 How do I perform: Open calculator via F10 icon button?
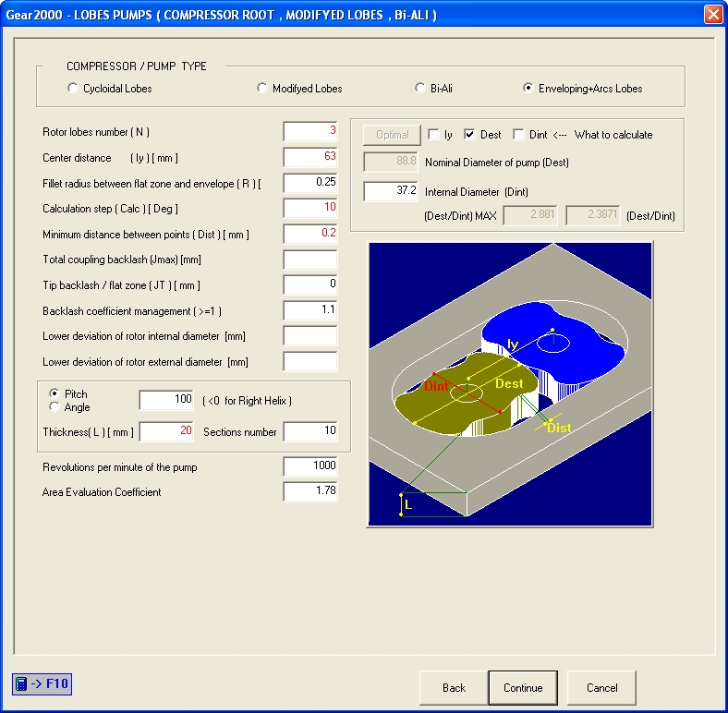pyautogui.click(x=42, y=683)
